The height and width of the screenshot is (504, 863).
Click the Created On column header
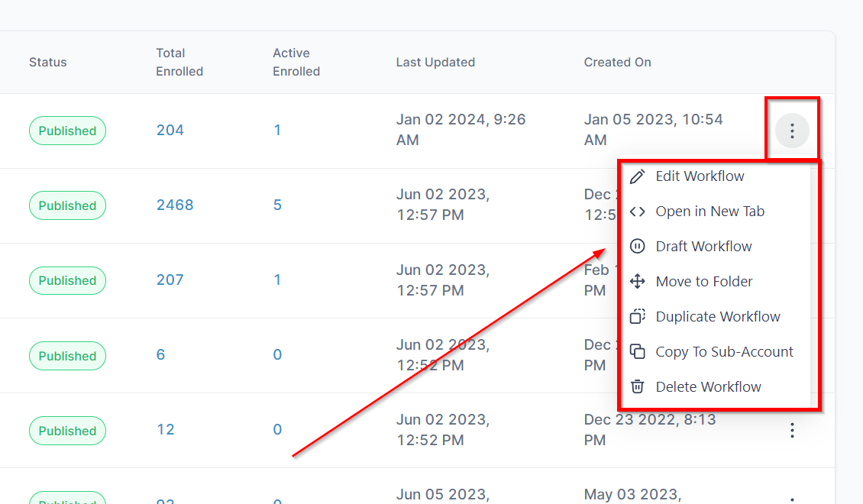[618, 62]
